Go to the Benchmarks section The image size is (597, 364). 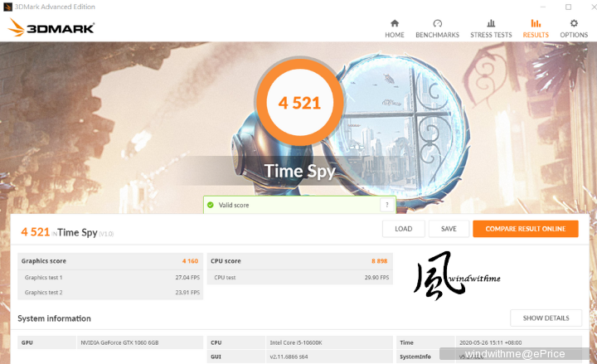click(x=438, y=29)
